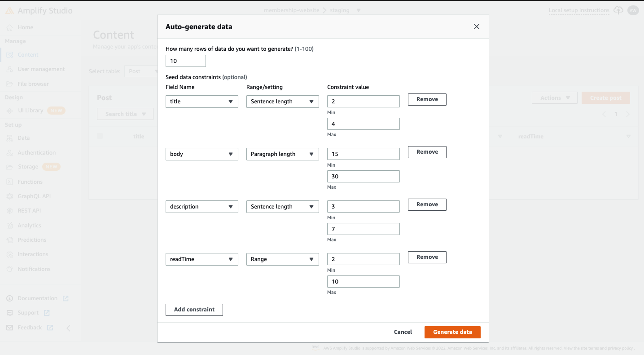644x355 pixels.
Task: Go to previous page of posts
Action: coord(604,114)
